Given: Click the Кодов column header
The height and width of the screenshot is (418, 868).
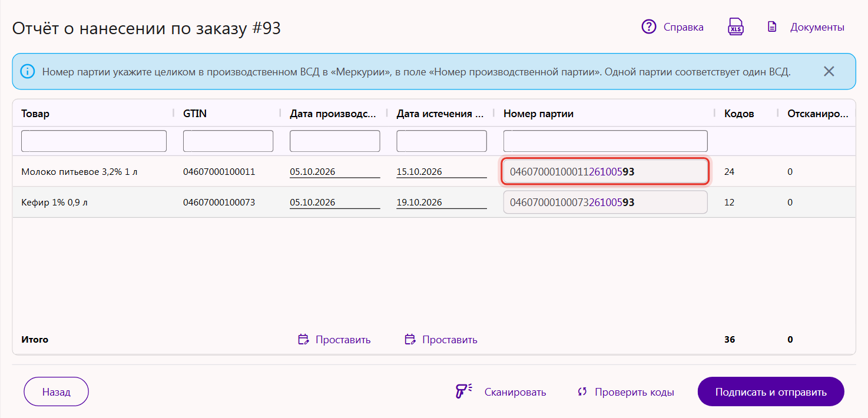Looking at the screenshot, I should [x=739, y=114].
